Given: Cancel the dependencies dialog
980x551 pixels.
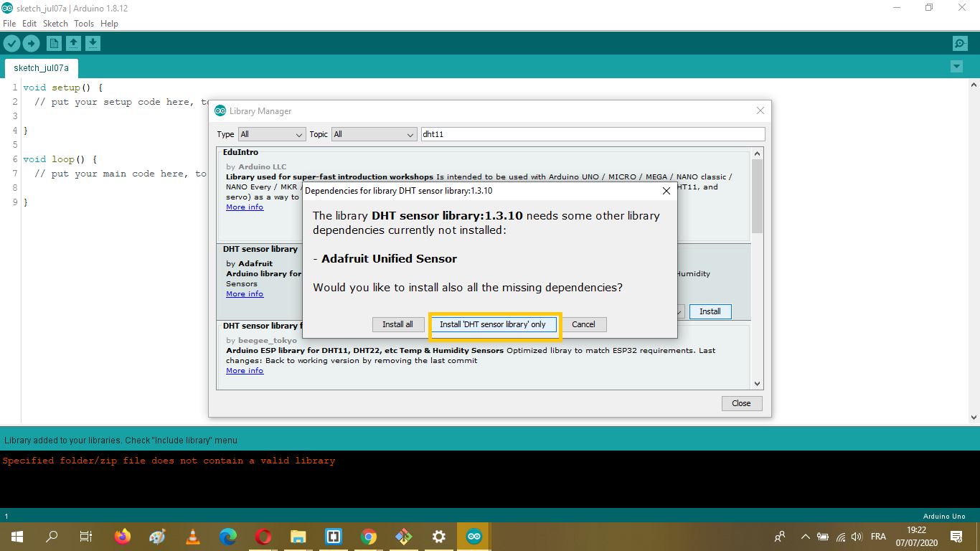Looking at the screenshot, I should pos(583,324).
